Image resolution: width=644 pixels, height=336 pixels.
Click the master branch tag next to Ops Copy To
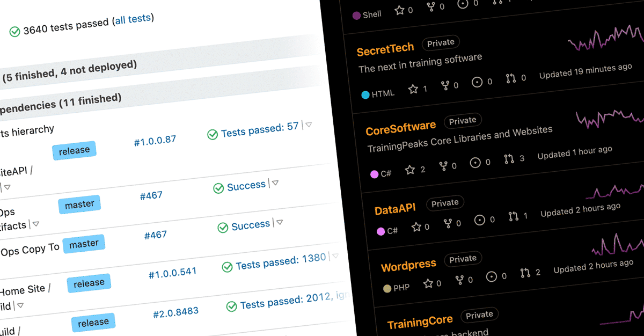point(84,244)
